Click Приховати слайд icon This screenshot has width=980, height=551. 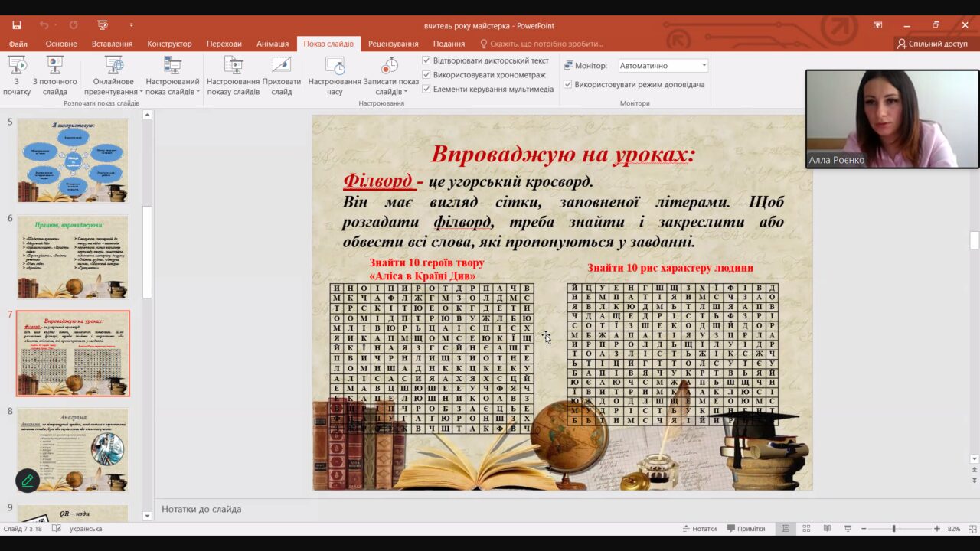tap(282, 76)
